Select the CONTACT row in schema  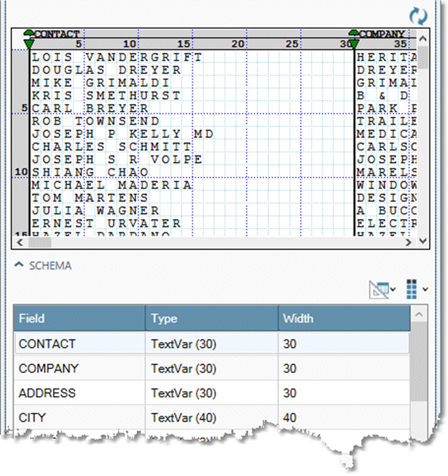tap(79, 344)
